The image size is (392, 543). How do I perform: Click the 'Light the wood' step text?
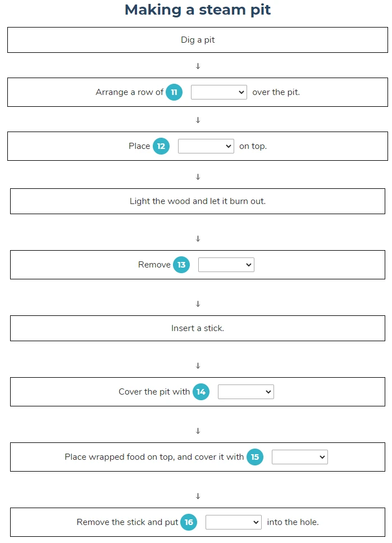pos(198,201)
